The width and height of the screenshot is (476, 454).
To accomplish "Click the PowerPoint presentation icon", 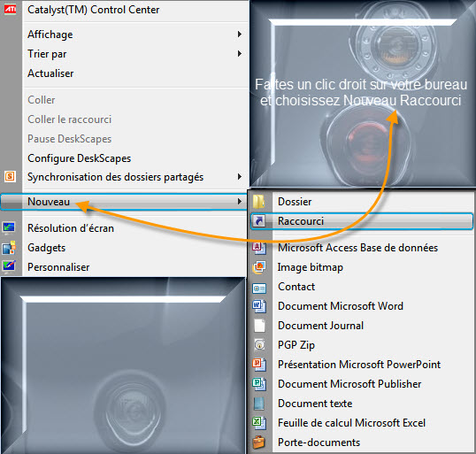I will pyautogui.click(x=259, y=365).
